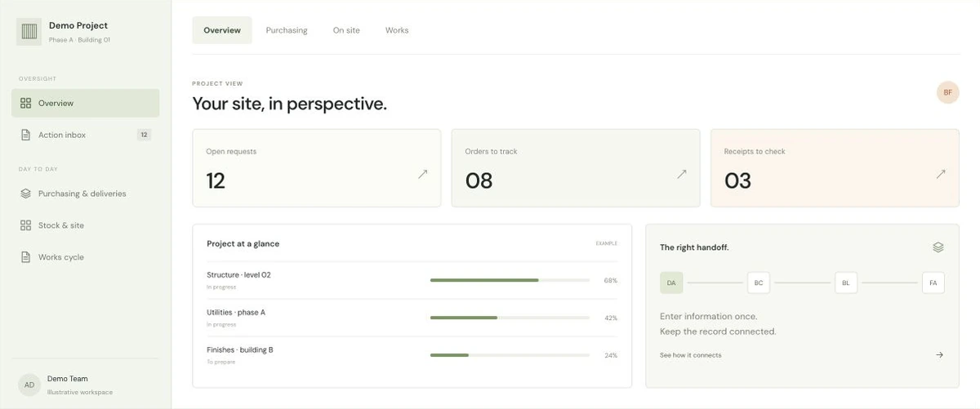Image resolution: width=980 pixels, height=409 pixels.
Task: Click The right handoff heading
Action: click(694, 247)
